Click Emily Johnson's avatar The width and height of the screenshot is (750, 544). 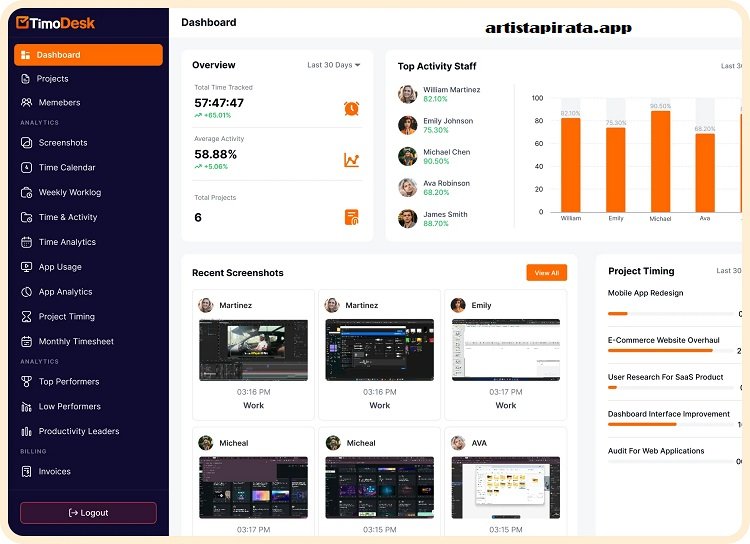point(408,125)
